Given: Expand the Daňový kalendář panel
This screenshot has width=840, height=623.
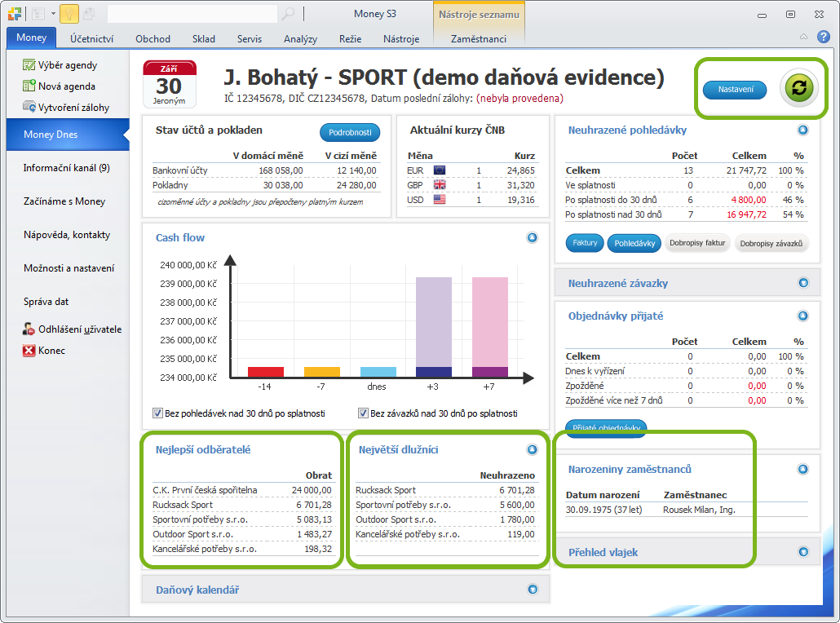Looking at the screenshot, I should tap(533, 590).
